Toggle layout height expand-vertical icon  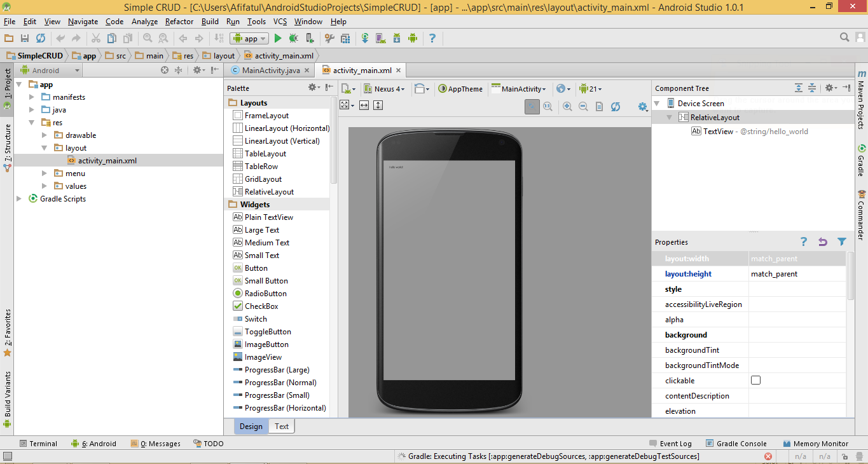[x=378, y=105]
